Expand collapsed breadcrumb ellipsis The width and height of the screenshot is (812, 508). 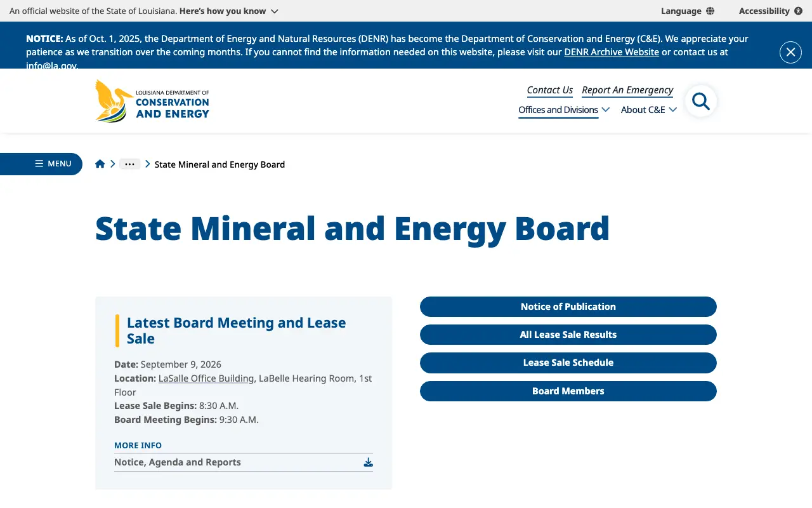(x=129, y=164)
